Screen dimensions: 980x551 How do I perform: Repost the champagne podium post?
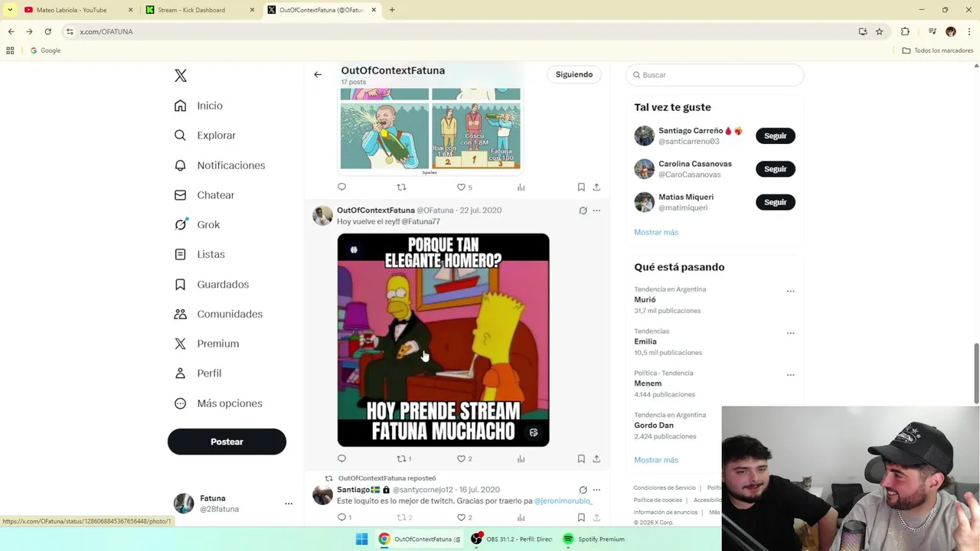(401, 187)
